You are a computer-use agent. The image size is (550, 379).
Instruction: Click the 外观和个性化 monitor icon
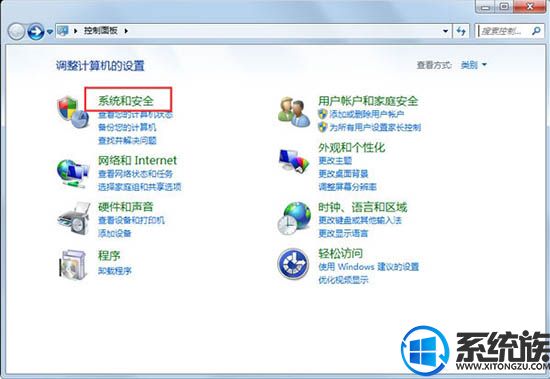point(294,161)
